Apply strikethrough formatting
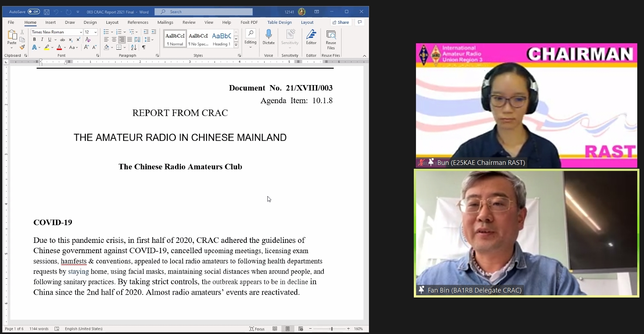 [62, 40]
